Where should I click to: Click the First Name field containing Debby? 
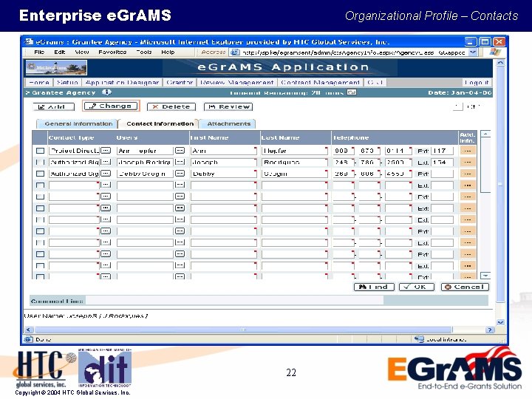pos(224,174)
